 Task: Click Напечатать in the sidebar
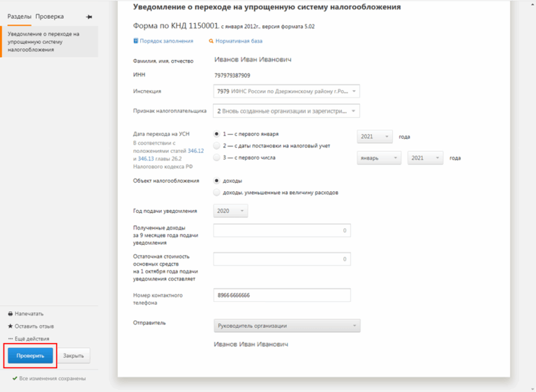[x=29, y=314]
